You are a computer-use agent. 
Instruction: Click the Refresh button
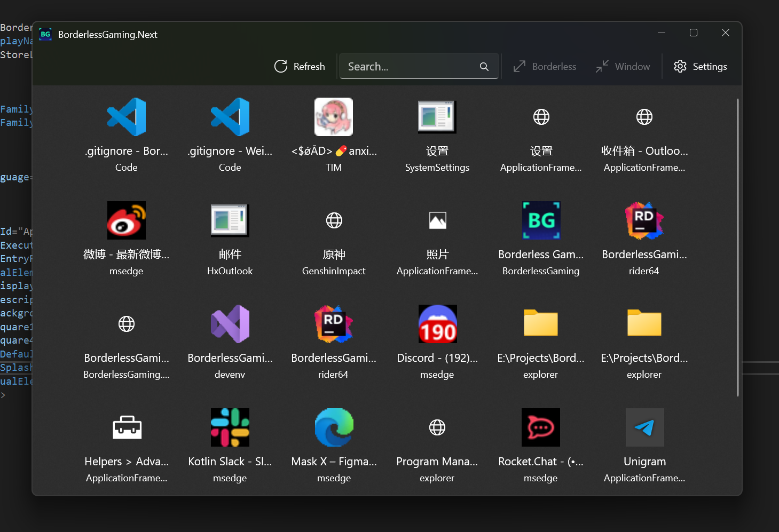click(300, 66)
